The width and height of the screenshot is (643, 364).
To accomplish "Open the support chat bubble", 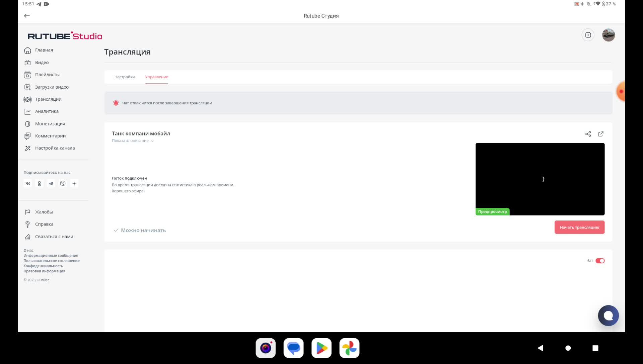I will [x=608, y=315].
